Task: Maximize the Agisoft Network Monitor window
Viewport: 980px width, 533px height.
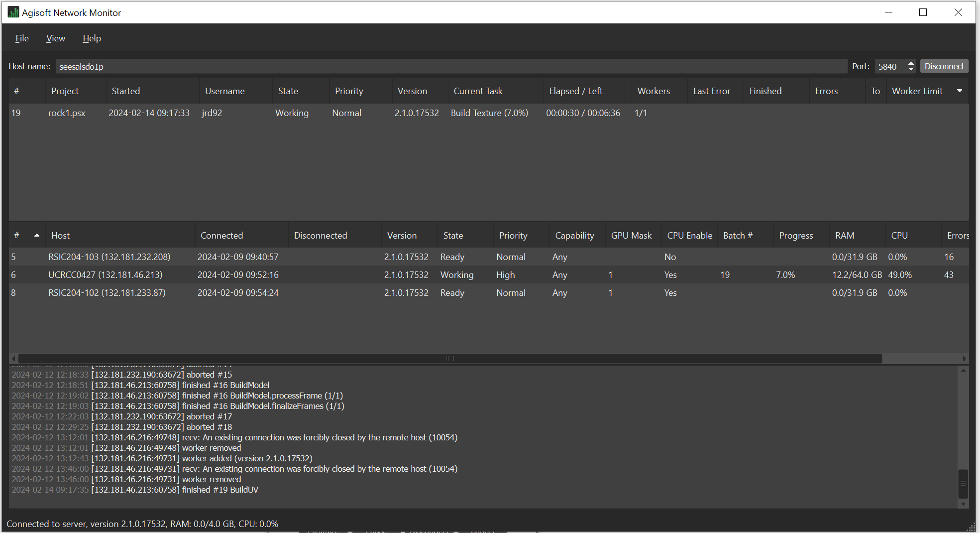Action: pos(923,12)
